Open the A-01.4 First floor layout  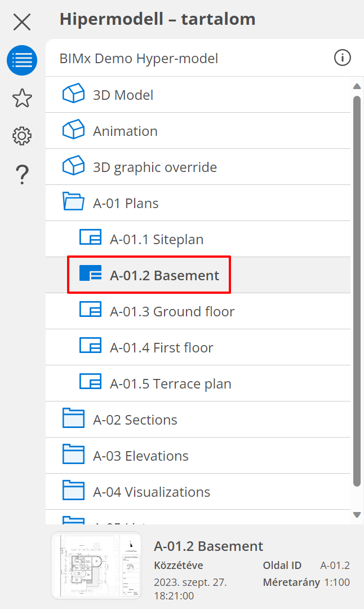coord(161,347)
